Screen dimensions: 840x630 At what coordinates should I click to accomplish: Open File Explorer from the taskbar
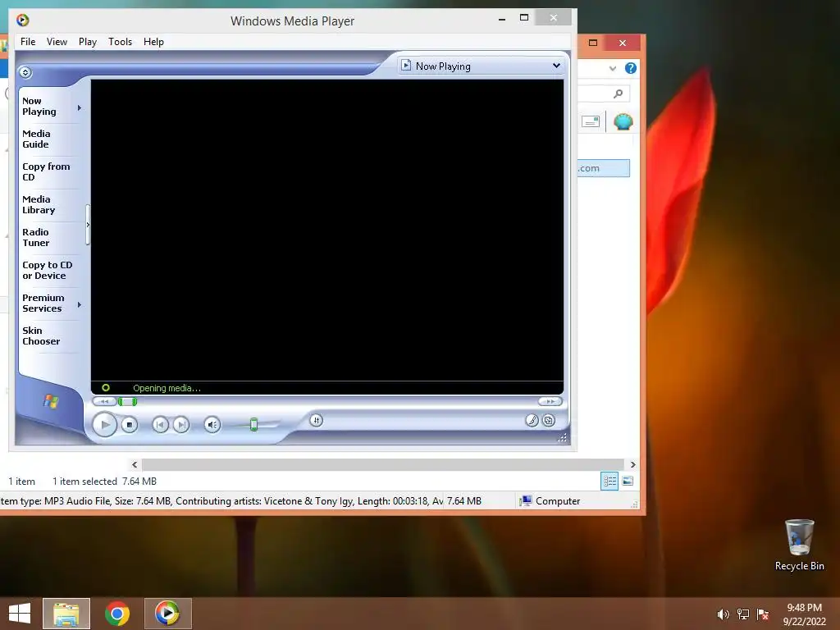pyautogui.click(x=66, y=614)
